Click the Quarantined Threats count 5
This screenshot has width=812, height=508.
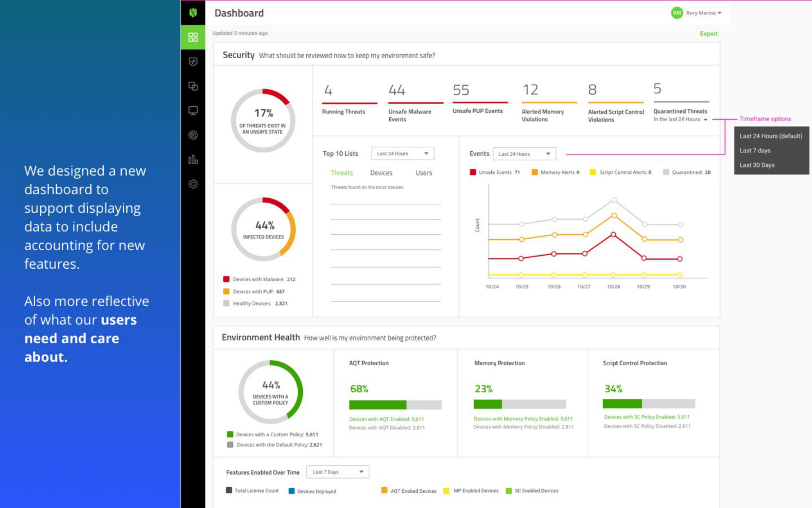[x=657, y=89]
